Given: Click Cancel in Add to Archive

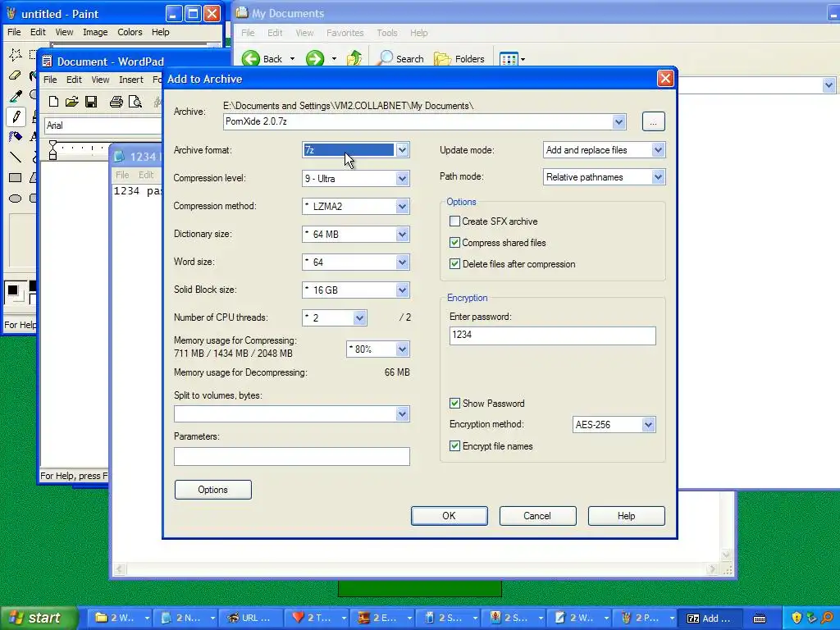Looking at the screenshot, I should (x=537, y=516).
